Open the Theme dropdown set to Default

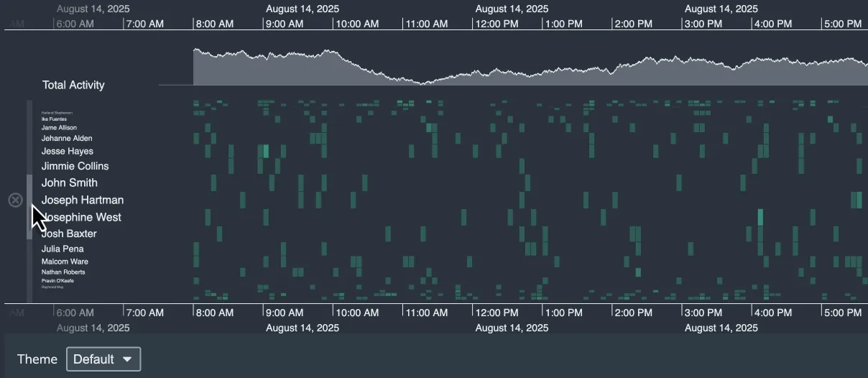(x=103, y=359)
